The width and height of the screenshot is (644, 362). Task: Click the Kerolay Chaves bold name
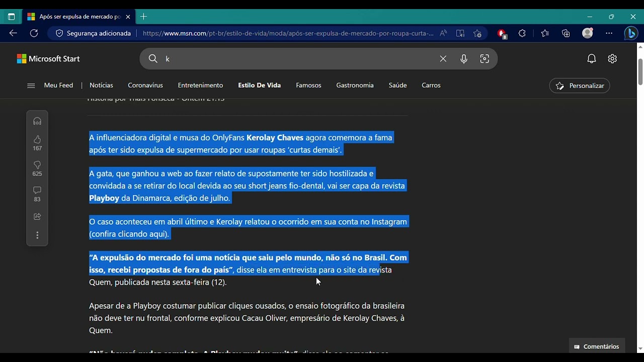click(275, 138)
